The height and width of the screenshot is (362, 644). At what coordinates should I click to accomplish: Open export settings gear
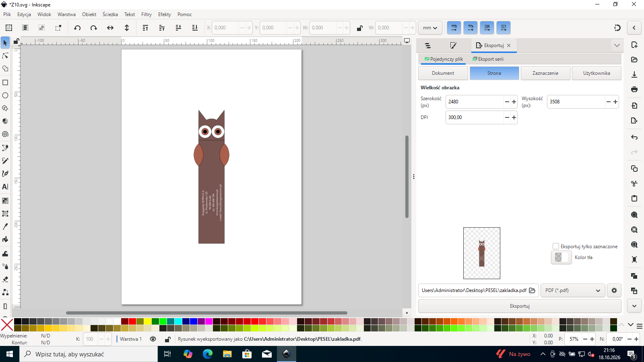[614, 290]
